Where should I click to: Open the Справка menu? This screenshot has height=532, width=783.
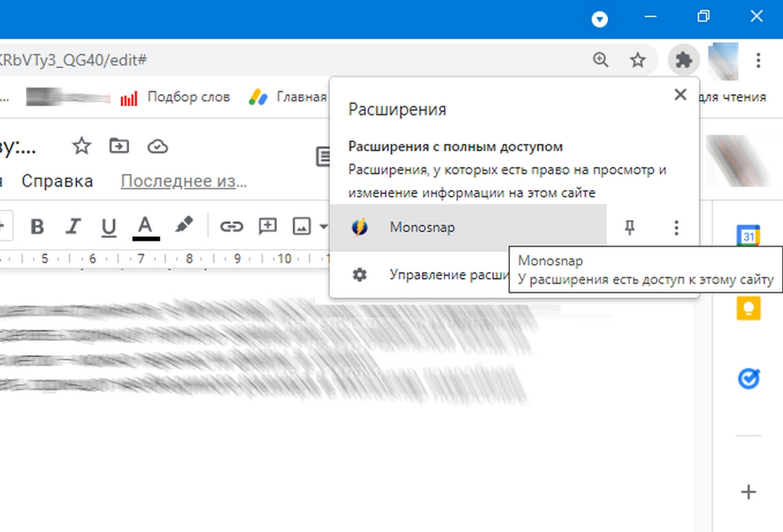pos(57,181)
